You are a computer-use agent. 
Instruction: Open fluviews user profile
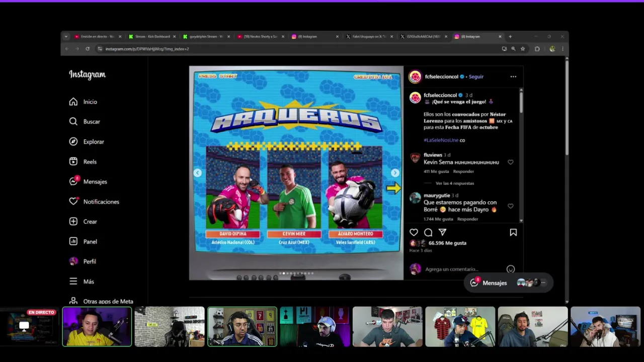pos(433,155)
